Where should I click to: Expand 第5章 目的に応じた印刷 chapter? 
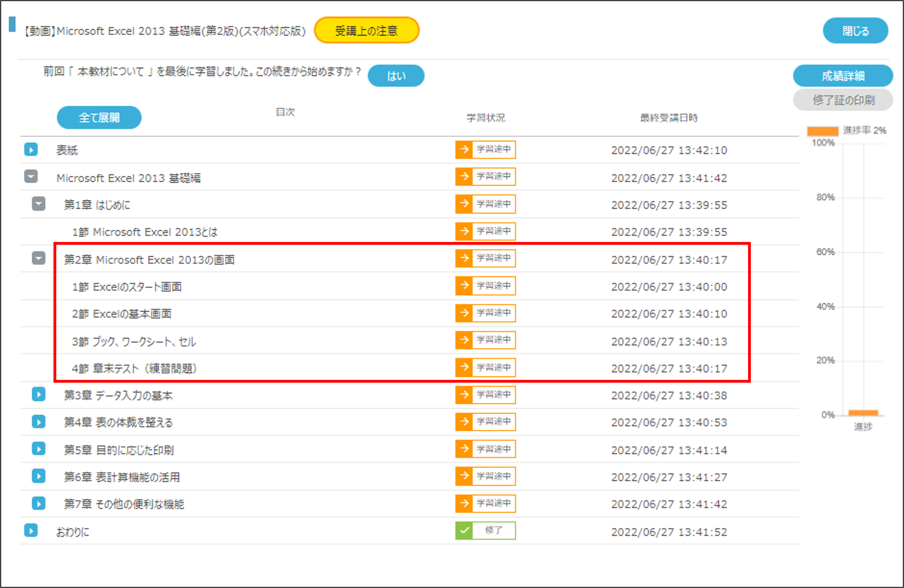pos(39,449)
